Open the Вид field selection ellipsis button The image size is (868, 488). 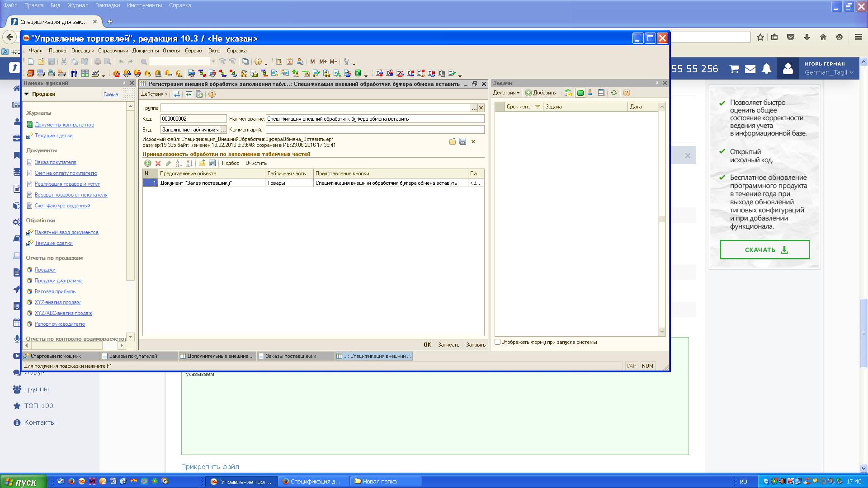[223, 130]
